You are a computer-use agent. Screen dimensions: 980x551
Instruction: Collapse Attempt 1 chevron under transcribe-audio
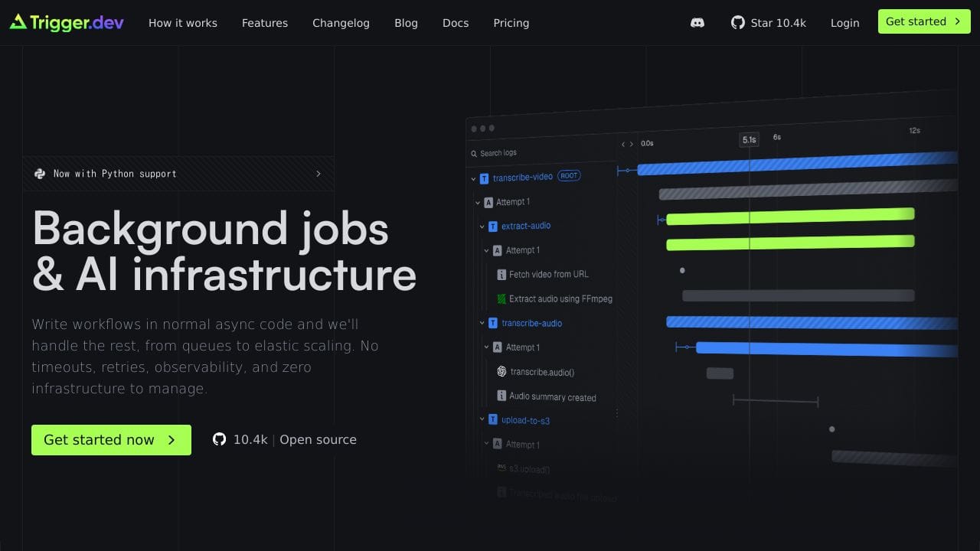486,347
